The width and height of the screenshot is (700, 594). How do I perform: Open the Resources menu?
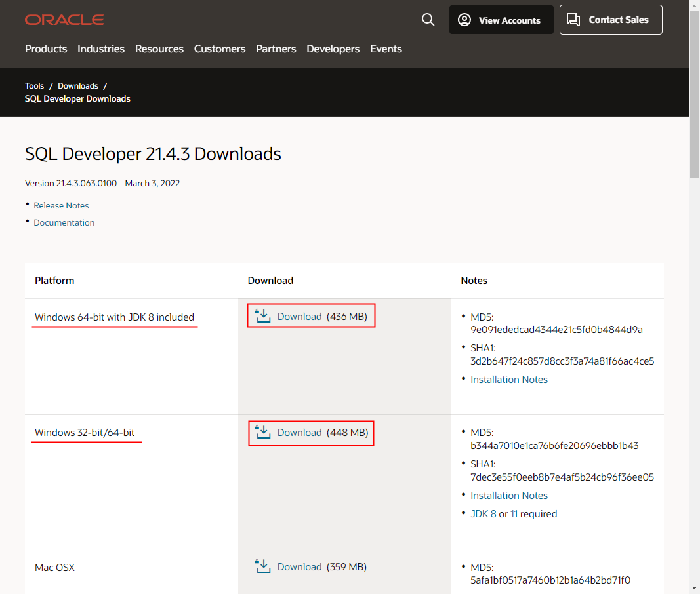(159, 49)
